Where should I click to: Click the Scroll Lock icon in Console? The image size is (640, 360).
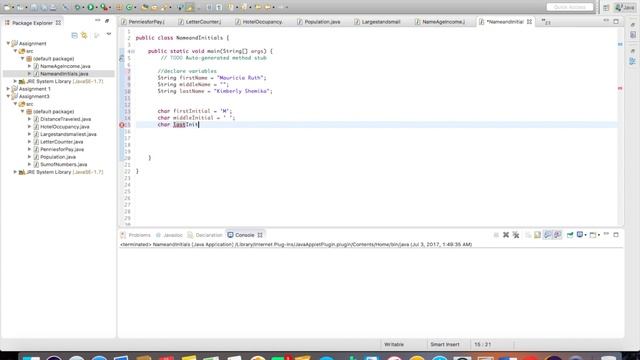click(x=538, y=235)
